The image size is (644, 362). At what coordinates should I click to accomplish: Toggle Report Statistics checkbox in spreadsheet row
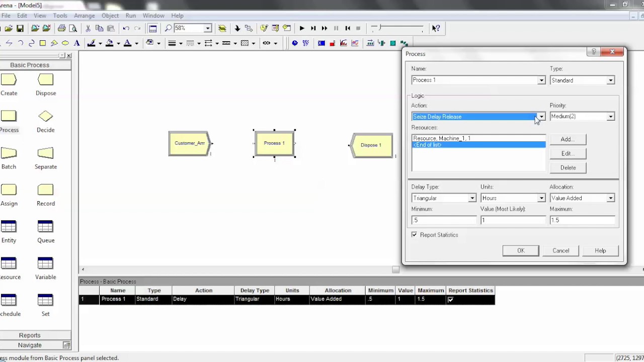pos(450,299)
